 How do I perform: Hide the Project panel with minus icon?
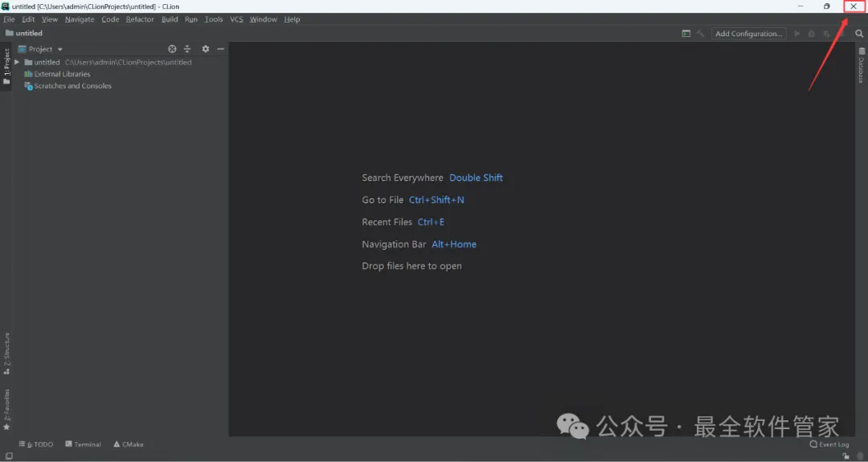pos(220,49)
